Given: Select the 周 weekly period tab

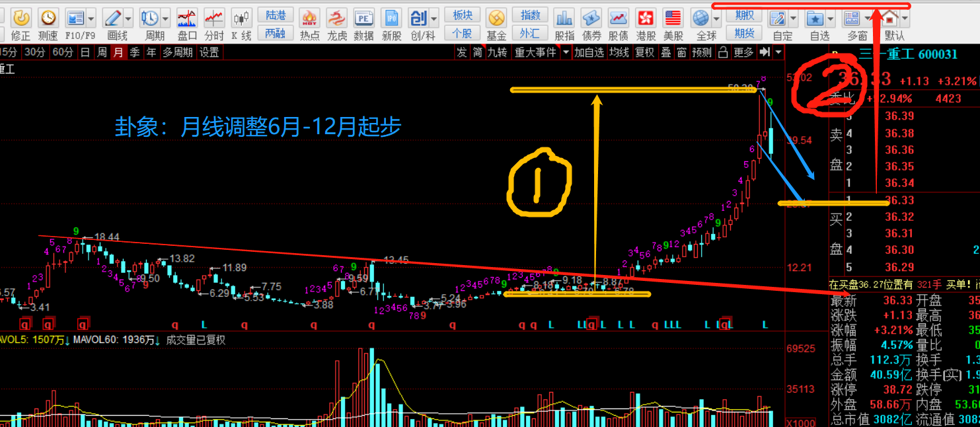Looking at the screenshot, I should point(102,52).
